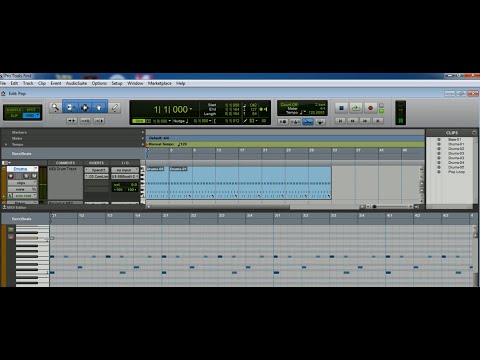480x360 pixels.
Task: Open the Drums track view selector
Action: tap(22, 183)
